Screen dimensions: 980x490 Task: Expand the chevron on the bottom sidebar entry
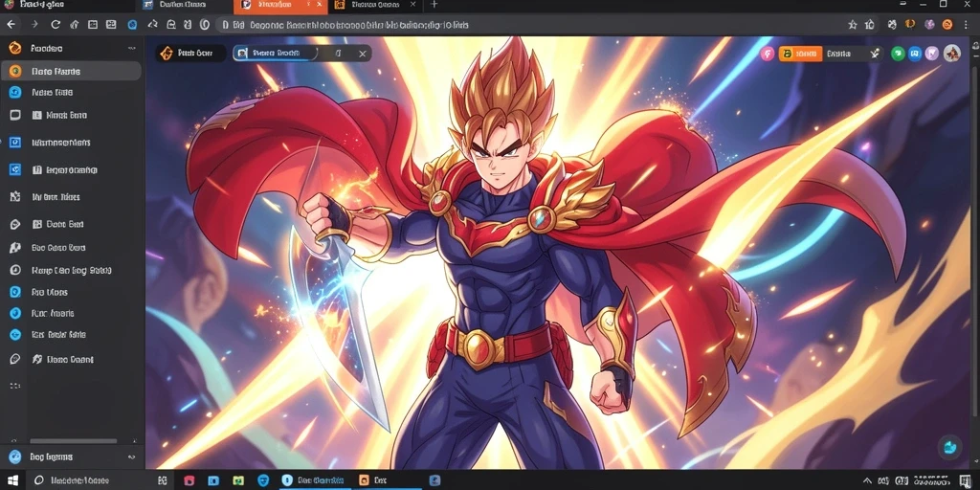coord(131,457)
